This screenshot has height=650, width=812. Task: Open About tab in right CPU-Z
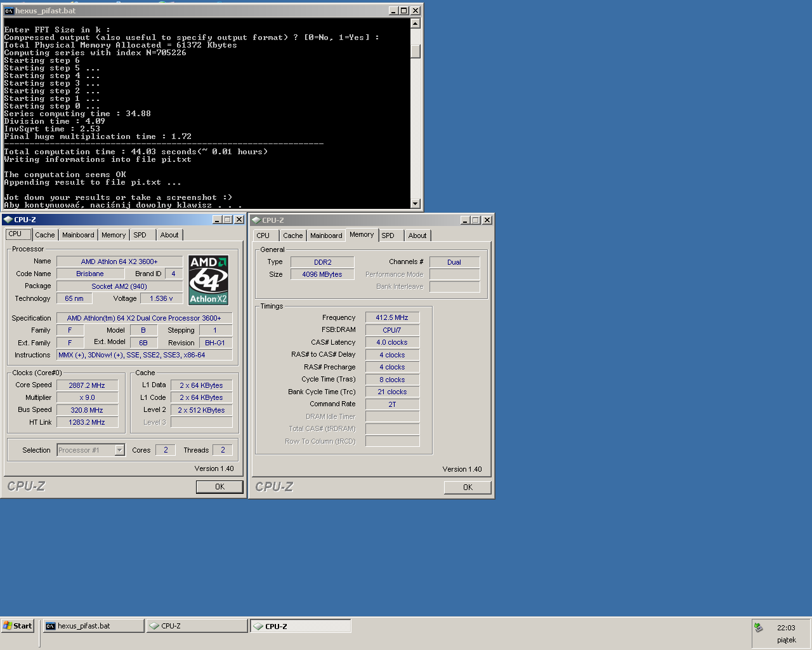417,235
